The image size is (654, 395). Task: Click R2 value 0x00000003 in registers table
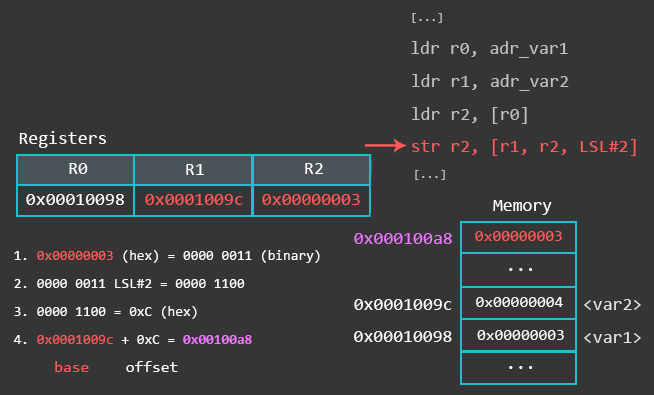[312, 200]
